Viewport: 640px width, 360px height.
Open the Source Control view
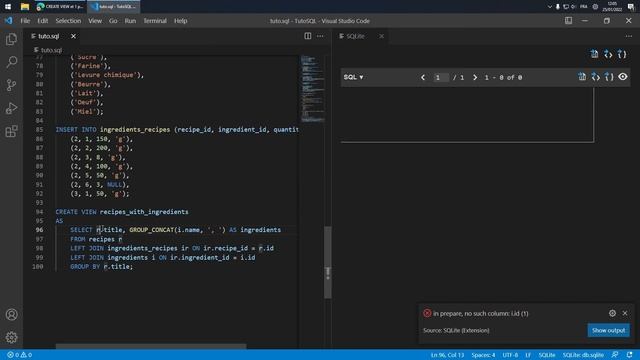(x=11, y=85)
